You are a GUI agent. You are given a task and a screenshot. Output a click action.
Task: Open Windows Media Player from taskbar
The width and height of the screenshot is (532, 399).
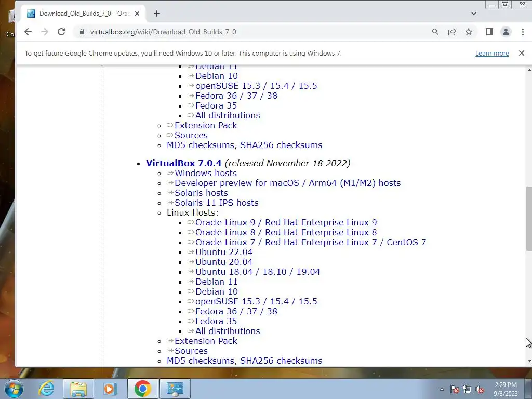pyautogui.click(x=110, y=389)
